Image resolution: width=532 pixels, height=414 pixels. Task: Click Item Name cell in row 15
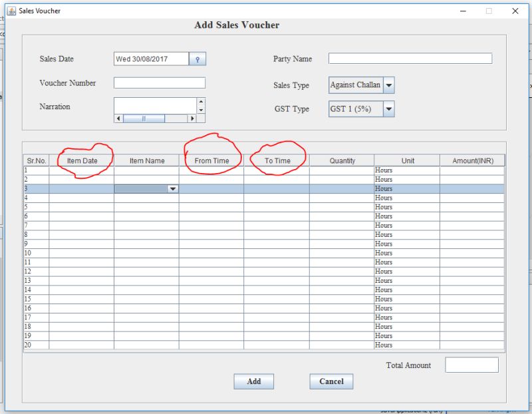tap(146, 300)
